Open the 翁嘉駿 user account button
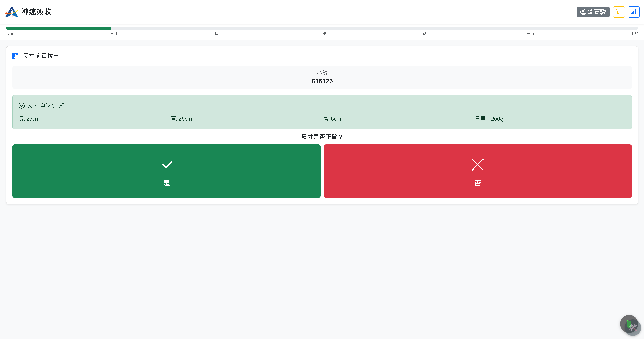 pos(593,12)
